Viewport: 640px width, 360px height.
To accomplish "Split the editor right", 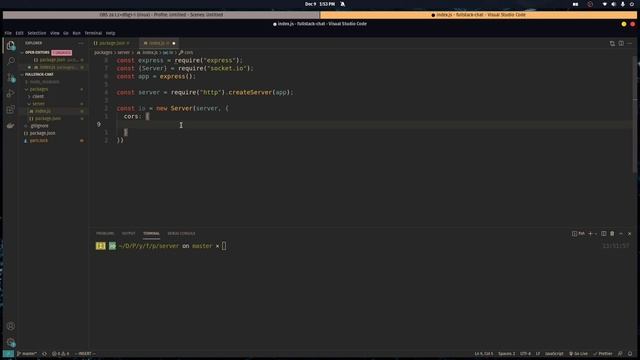I will click(621, 43).
